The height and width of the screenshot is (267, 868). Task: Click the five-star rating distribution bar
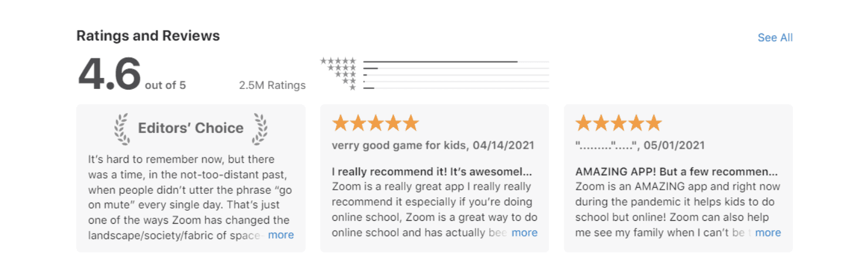click(456, 61)
